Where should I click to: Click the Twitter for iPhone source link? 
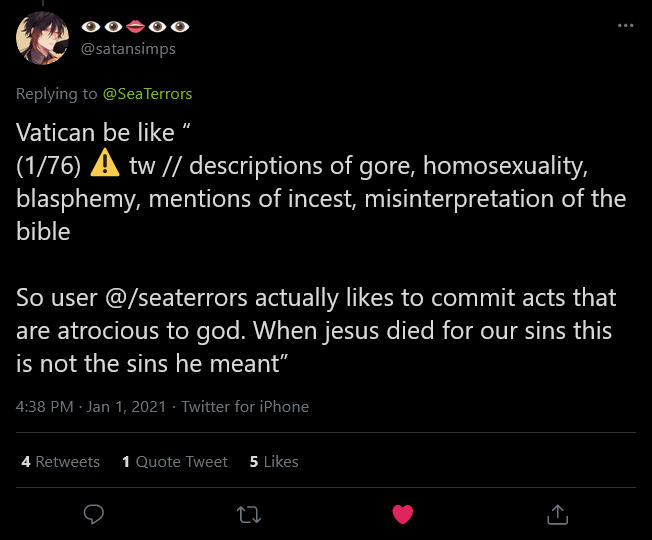(245, 406)
